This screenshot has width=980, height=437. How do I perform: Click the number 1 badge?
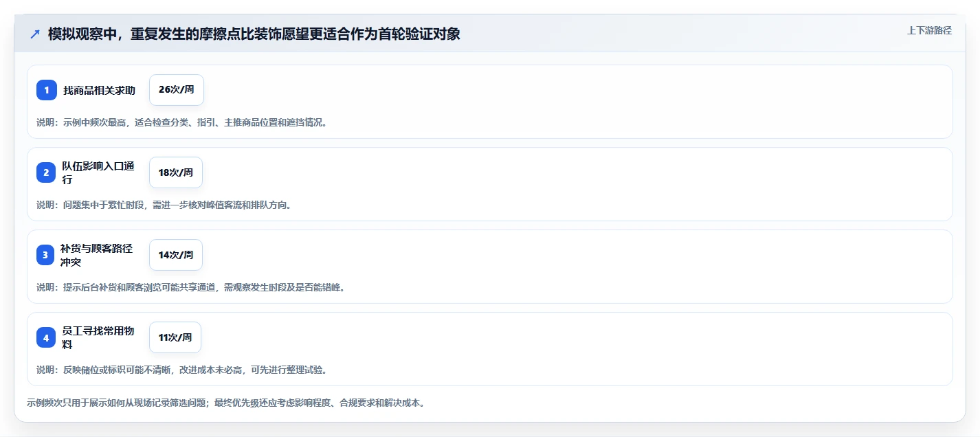(47, 90)
